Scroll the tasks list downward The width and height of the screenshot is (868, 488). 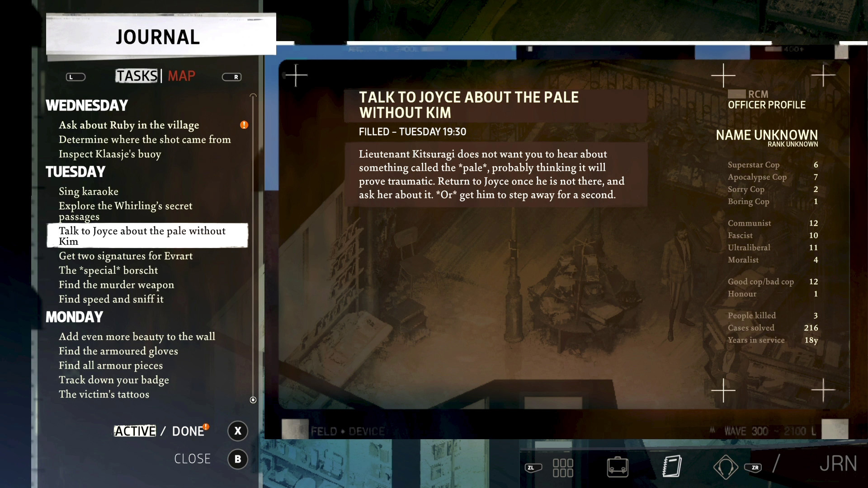253,400
